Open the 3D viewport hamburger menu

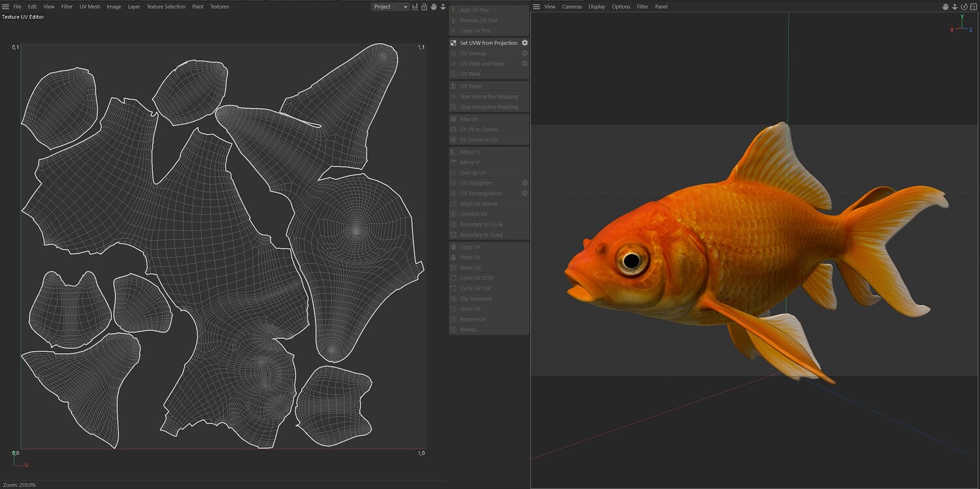pos(536,7)
